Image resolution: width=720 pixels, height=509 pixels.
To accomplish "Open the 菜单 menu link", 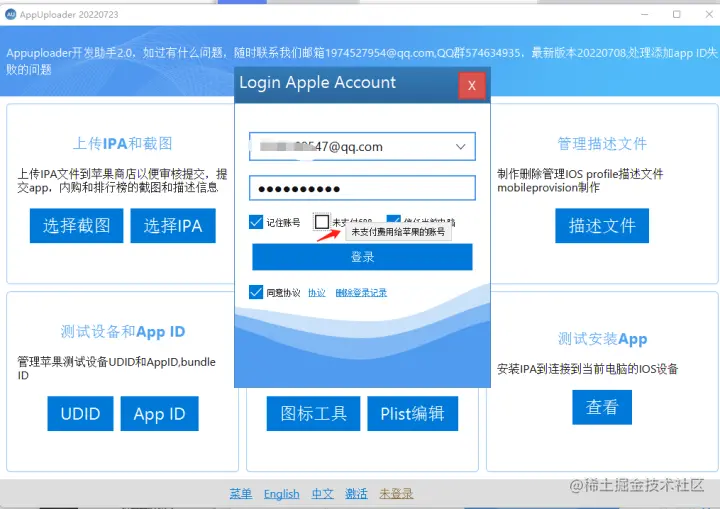I will pyautogui.click(x=241, y=494).
